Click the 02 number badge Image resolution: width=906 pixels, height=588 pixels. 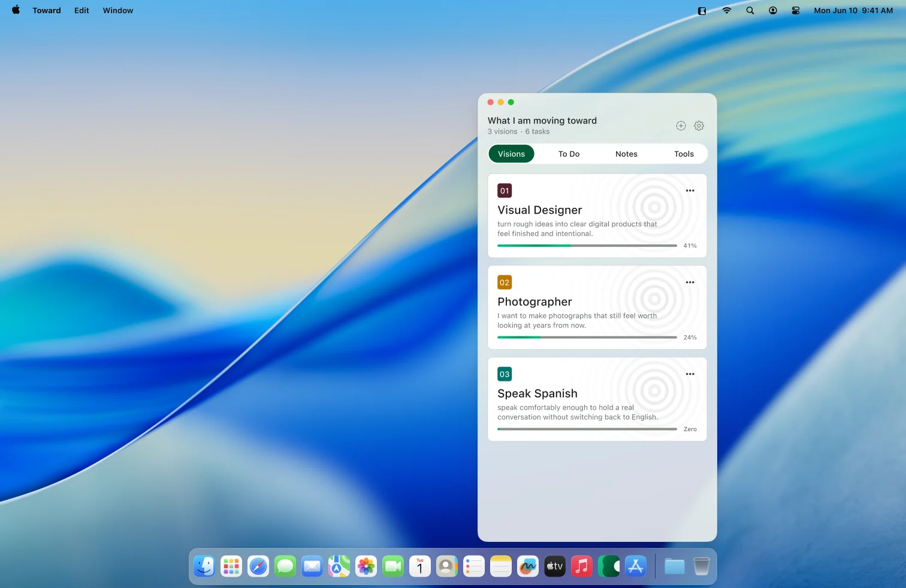coord(505,283)
